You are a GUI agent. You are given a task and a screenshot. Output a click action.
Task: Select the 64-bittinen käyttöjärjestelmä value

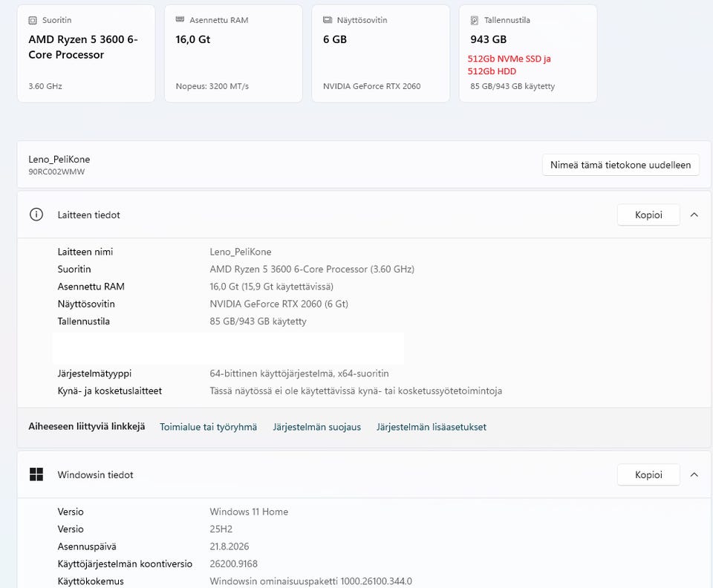(x=299, y=373)
